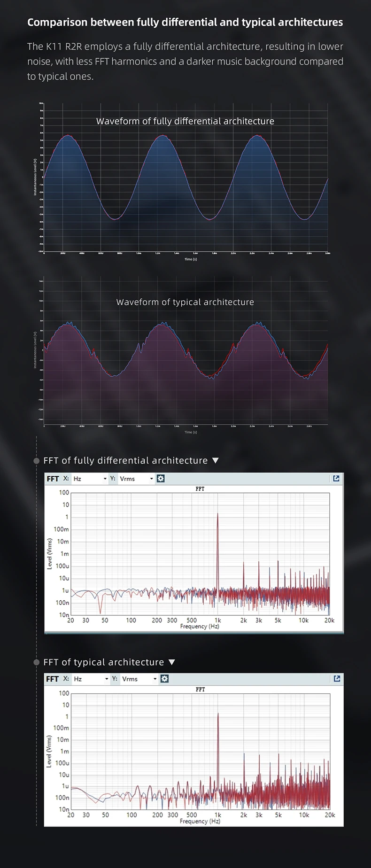Click pop-out icon on fully differential FFT panel

[336, 479]
